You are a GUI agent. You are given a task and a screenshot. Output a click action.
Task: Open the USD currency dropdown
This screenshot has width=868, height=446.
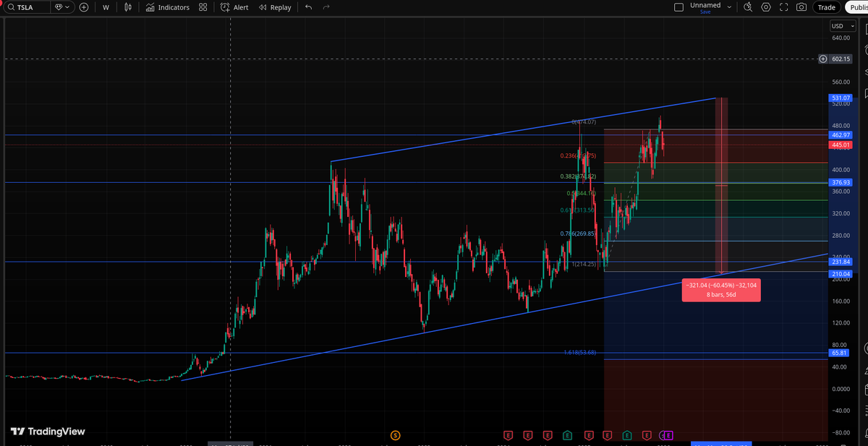[x=843, y=26]
